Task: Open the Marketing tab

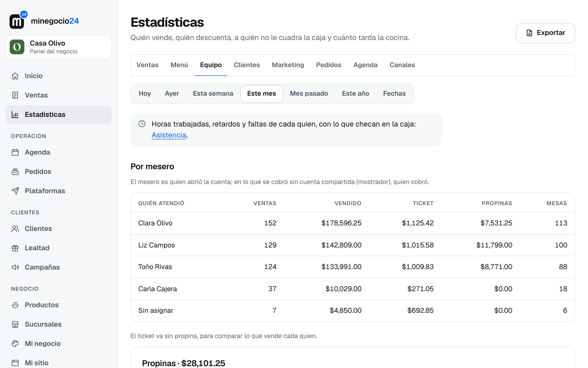Action: [288, 65]
